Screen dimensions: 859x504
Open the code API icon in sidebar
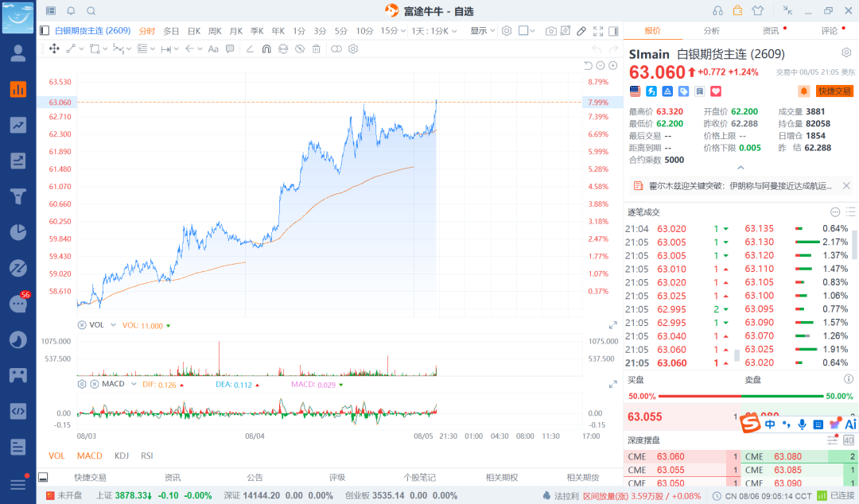coord(18,411)
